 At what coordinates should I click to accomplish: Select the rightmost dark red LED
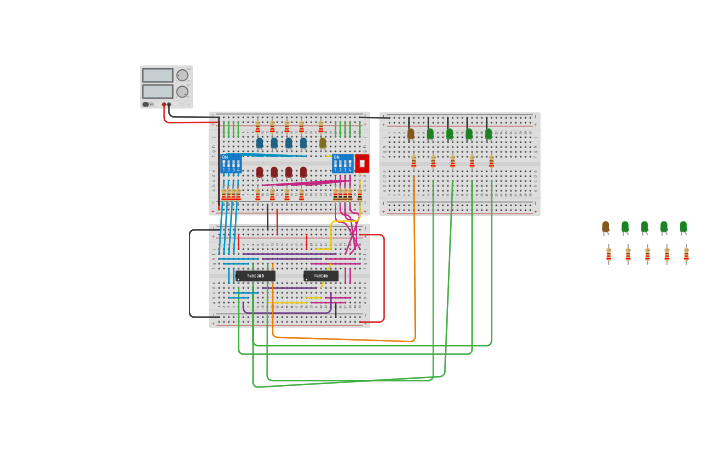point(303,172)
